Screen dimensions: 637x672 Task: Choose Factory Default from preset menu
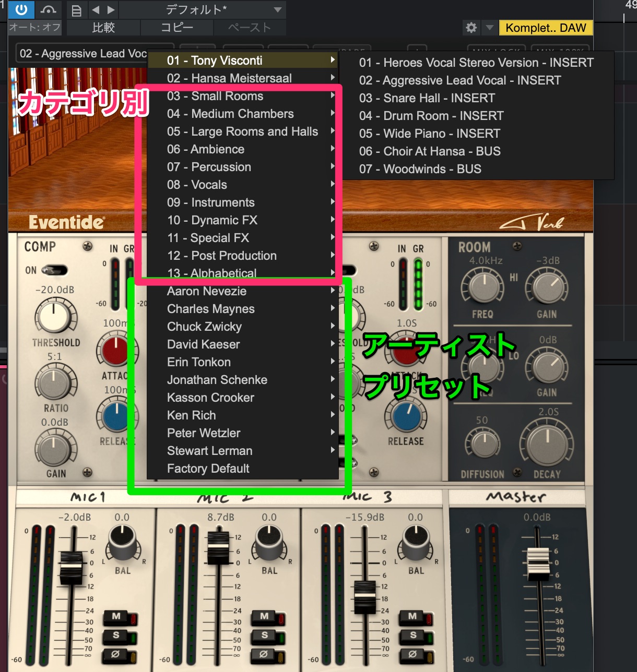[x=208, y=469]
